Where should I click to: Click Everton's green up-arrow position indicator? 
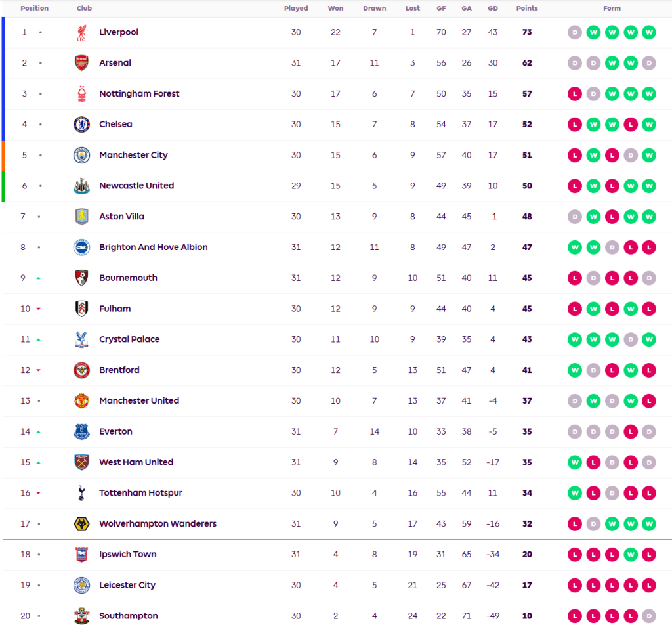pos(39,432)
